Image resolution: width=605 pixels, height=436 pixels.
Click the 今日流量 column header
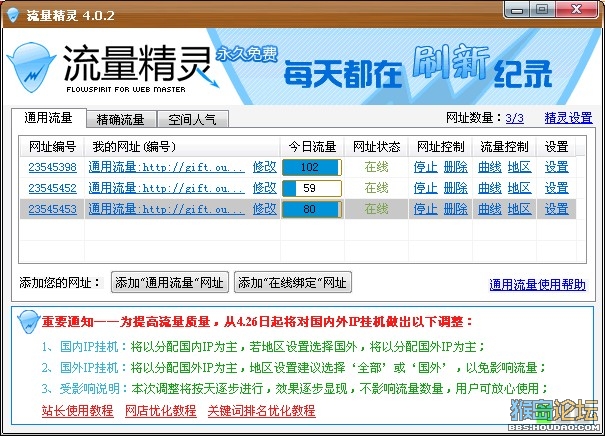(x=312, y=147)
